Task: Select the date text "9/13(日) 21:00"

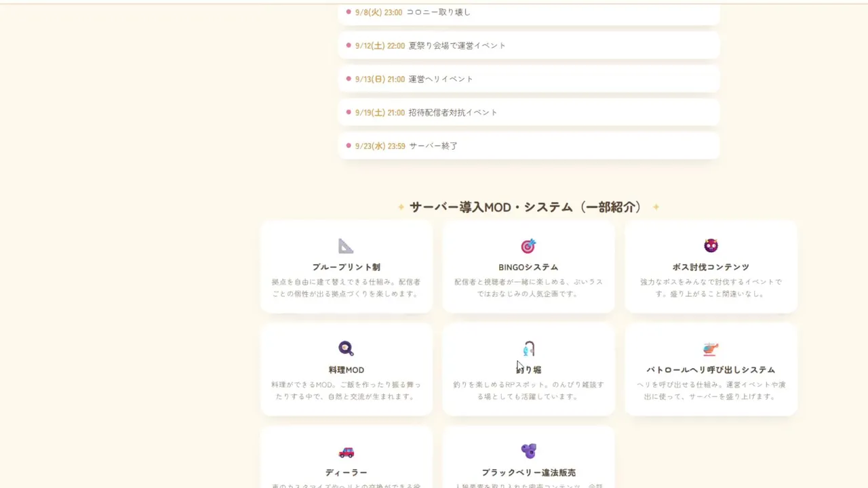Action: pos(380,79)
